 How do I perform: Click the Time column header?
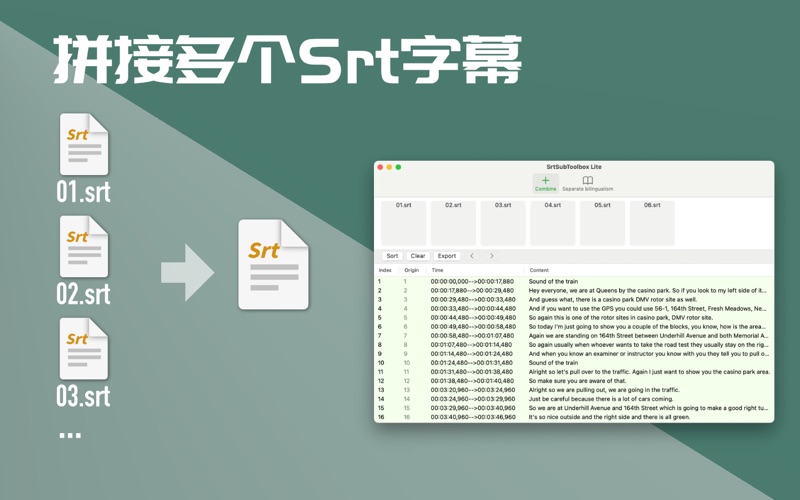pos(437,270)
